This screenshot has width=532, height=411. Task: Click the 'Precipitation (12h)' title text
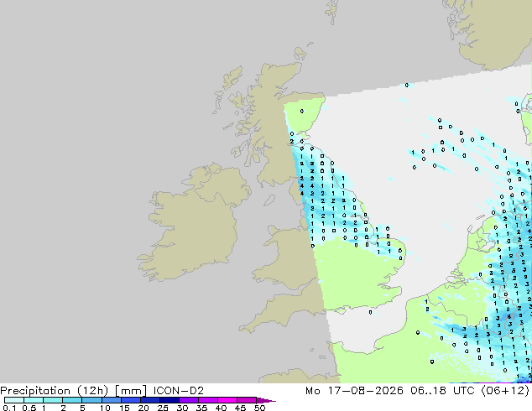pyautogui.click(x=55, y=391)
